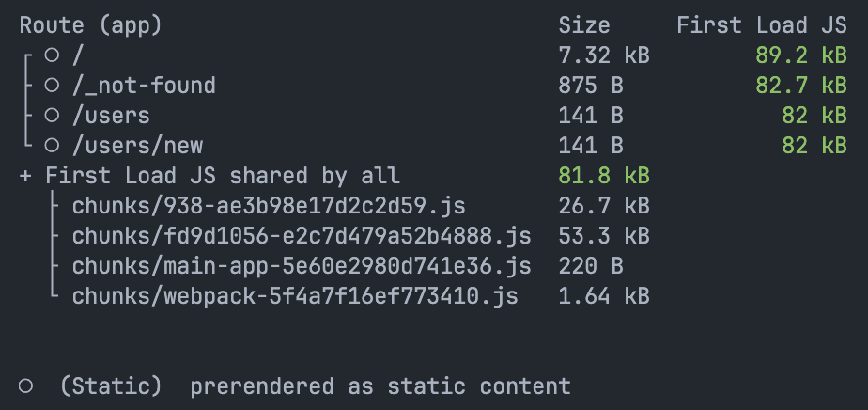
Task: Click the 7.32 kB size value
Action: [x=603, y=55]
